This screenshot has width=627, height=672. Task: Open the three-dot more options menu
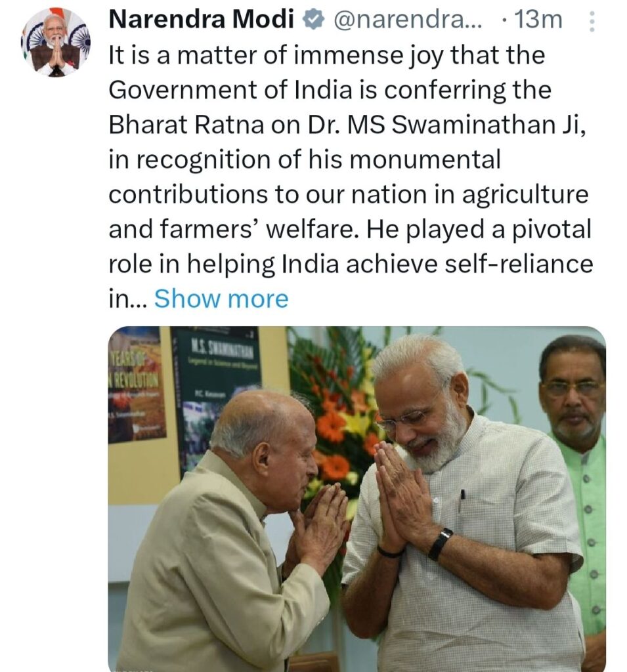coord(592,21)
